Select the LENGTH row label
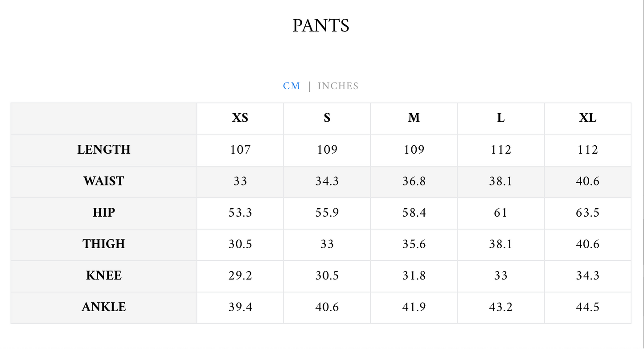This screenshot has width=644, height=349. coord(104,149)
